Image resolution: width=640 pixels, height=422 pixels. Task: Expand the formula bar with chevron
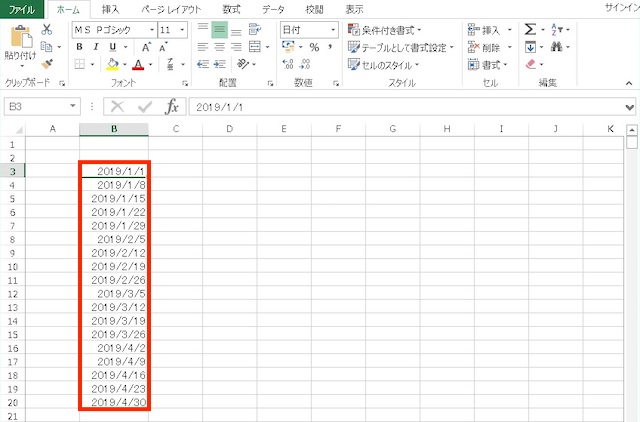(x=630, y=106)
